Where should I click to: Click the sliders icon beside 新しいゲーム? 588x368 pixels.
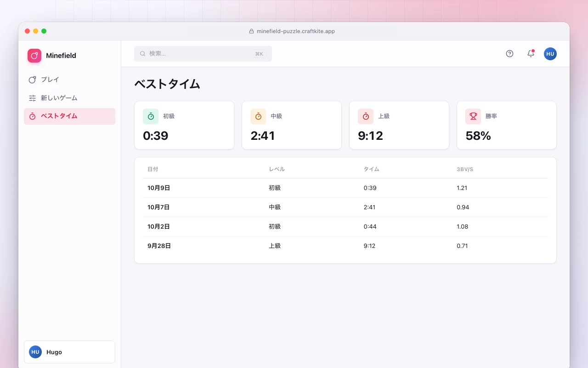coord(32,98)
